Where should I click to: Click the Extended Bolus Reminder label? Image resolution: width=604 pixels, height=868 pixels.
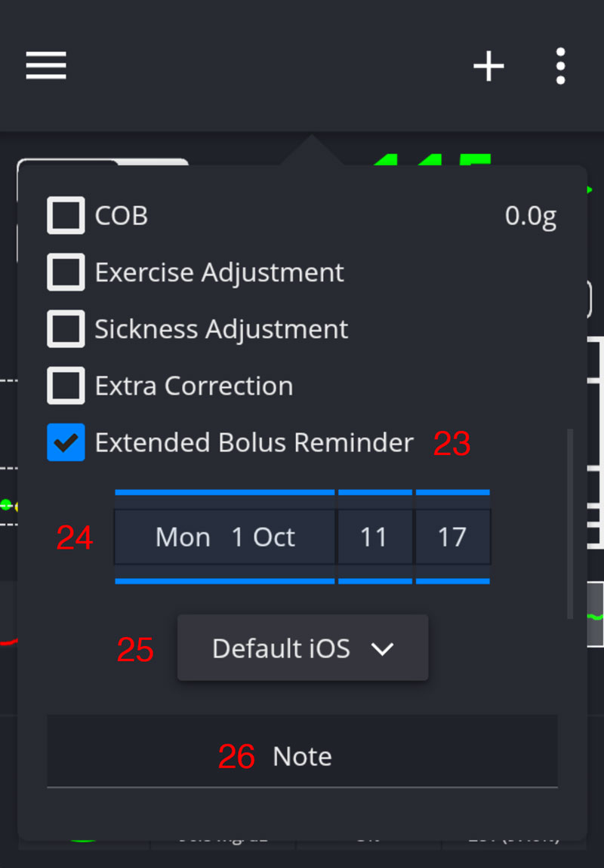(x=254, y=443)
